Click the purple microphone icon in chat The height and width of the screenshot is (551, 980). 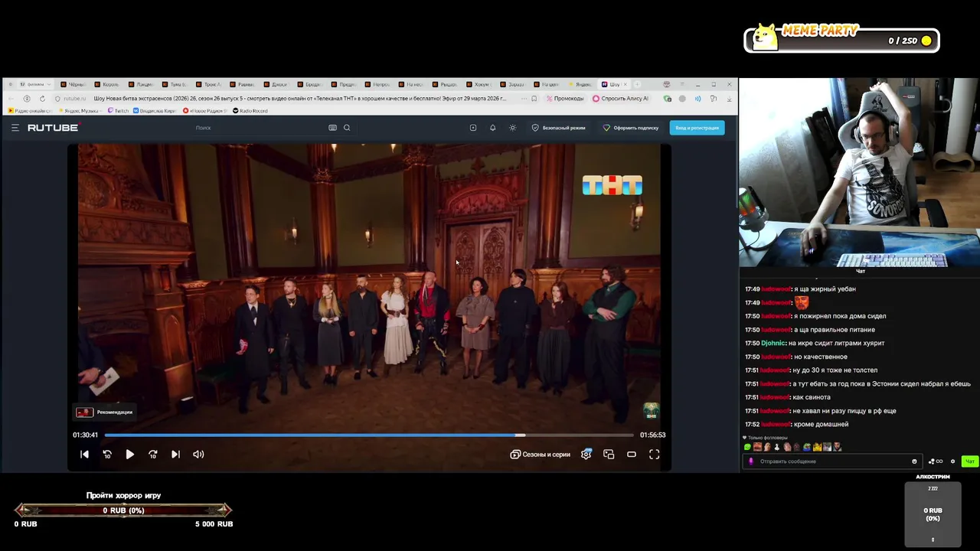click(x=751, y=461)
